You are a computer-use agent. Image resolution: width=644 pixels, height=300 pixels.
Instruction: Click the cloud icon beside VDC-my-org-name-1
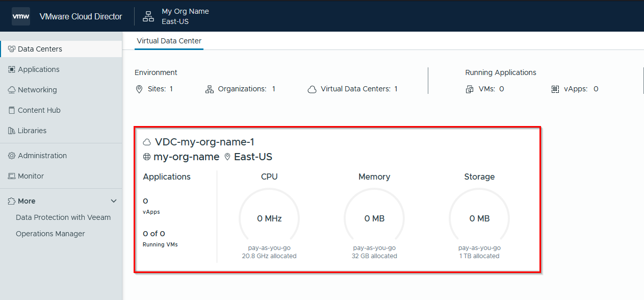pos(147,142)
